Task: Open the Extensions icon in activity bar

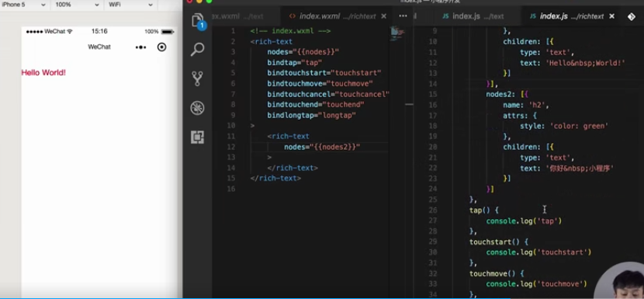Action: coord(198,137)
